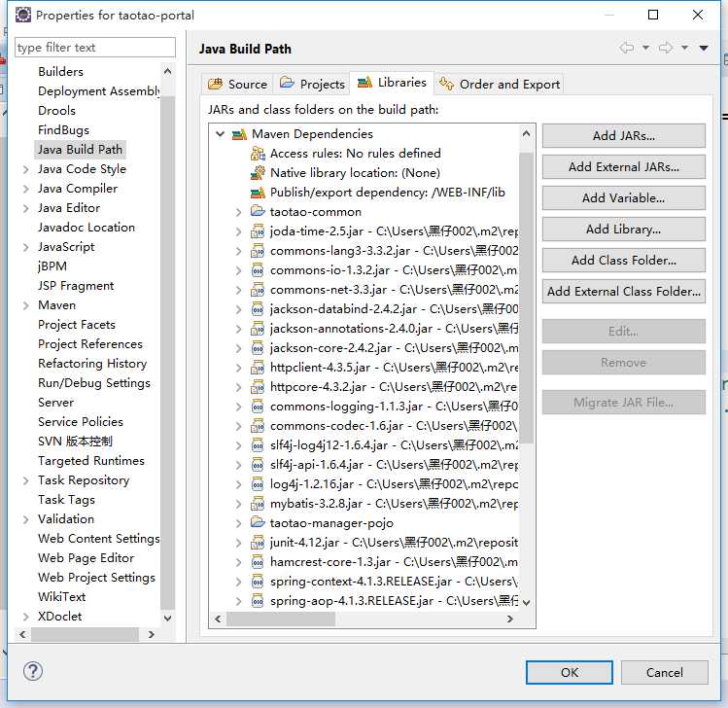728x708 pixels.
Task: Click the Add Variable... button
Action: [624, 197]
